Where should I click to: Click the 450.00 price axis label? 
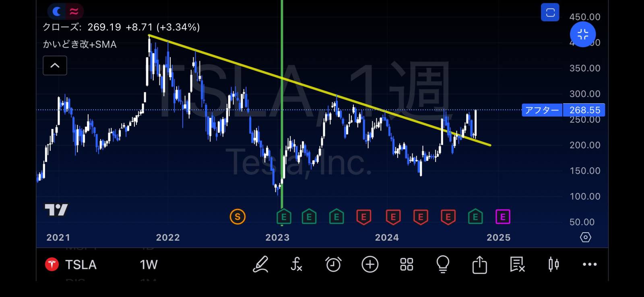point(584,17)
